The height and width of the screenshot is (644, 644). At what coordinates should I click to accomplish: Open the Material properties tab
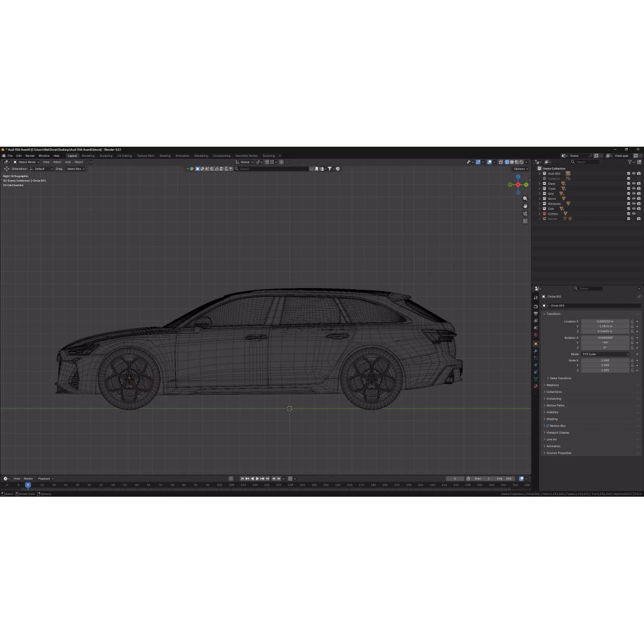[x=535, y=386]
